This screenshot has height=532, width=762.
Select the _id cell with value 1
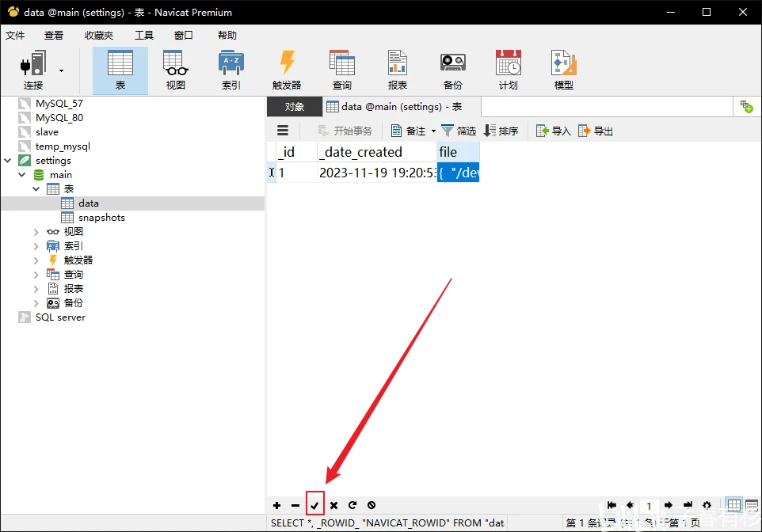(x=296, y=173)
